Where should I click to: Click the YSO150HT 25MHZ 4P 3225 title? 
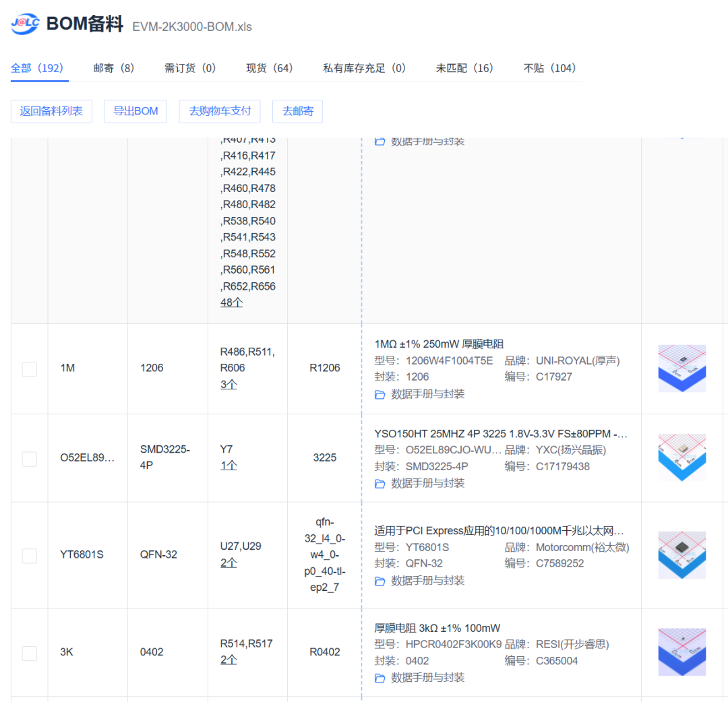pyautogui.click(x=501, y=434)
